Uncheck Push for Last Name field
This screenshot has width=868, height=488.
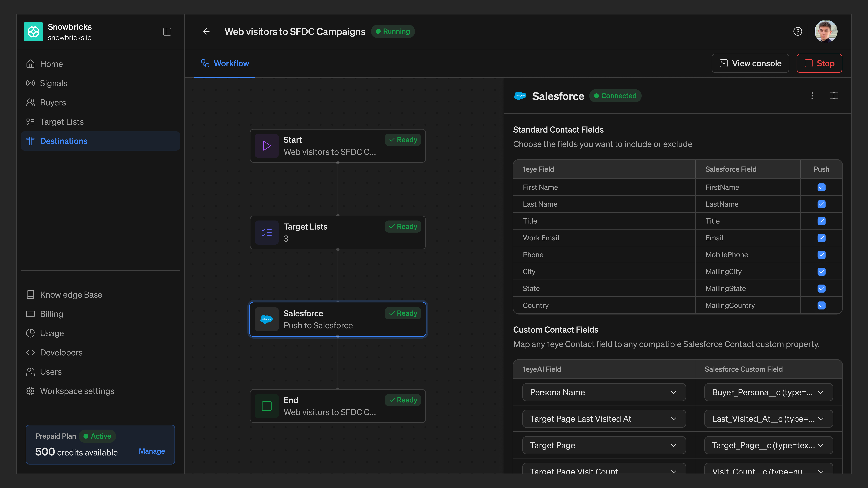tap(821, 204)
